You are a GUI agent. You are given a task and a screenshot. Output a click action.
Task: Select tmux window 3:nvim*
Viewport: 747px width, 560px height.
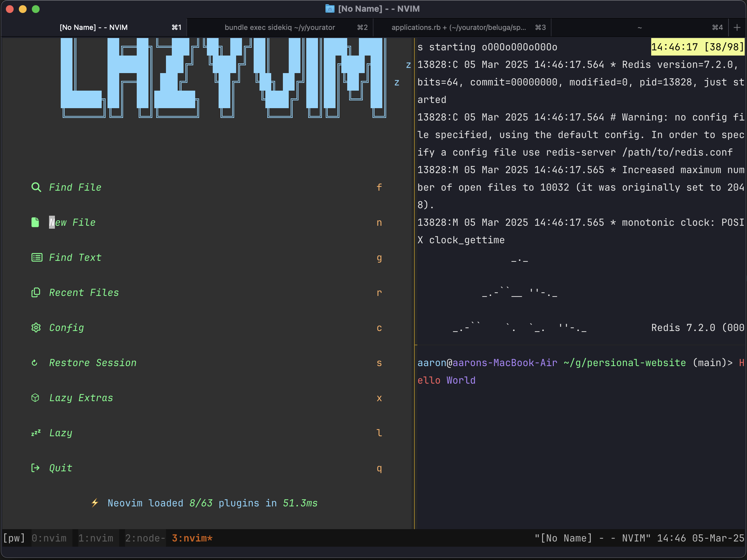(192, 538)
